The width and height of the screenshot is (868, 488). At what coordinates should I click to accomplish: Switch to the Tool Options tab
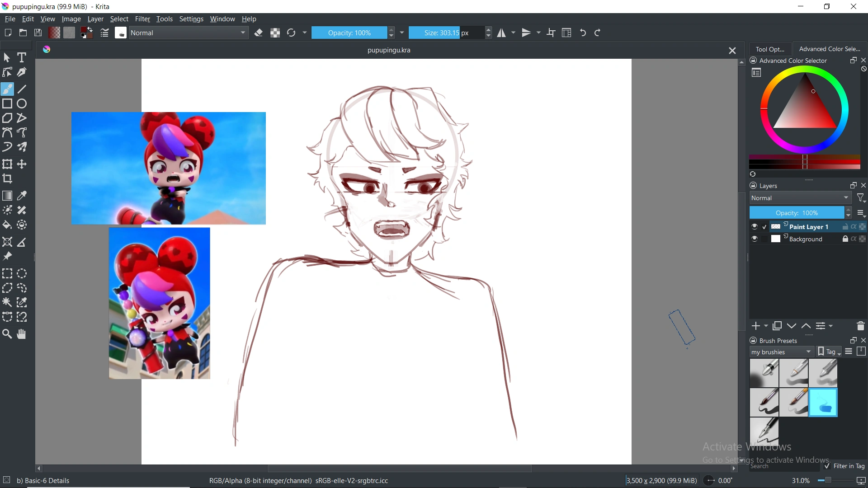pyautogui.click(x=771, y=49)
